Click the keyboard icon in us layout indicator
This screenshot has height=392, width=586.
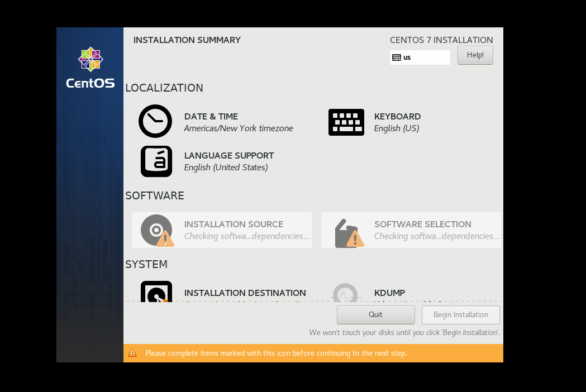(397, 58)
